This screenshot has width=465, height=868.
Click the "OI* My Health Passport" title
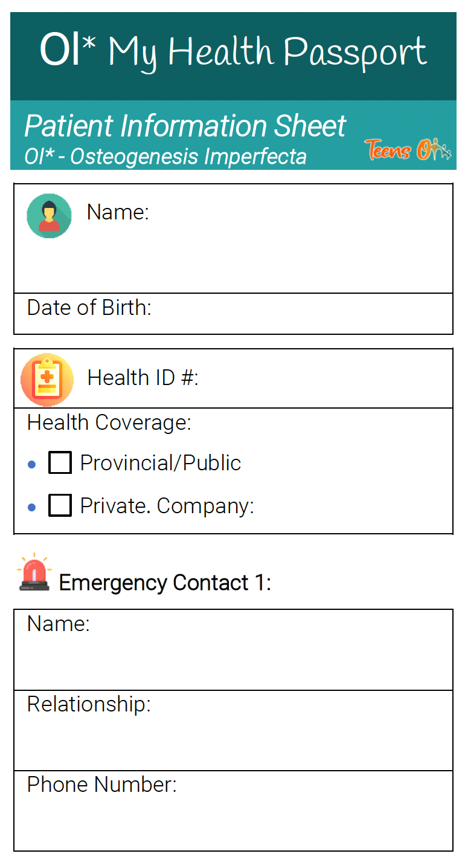pyautogui.click(x=233, y=52)
